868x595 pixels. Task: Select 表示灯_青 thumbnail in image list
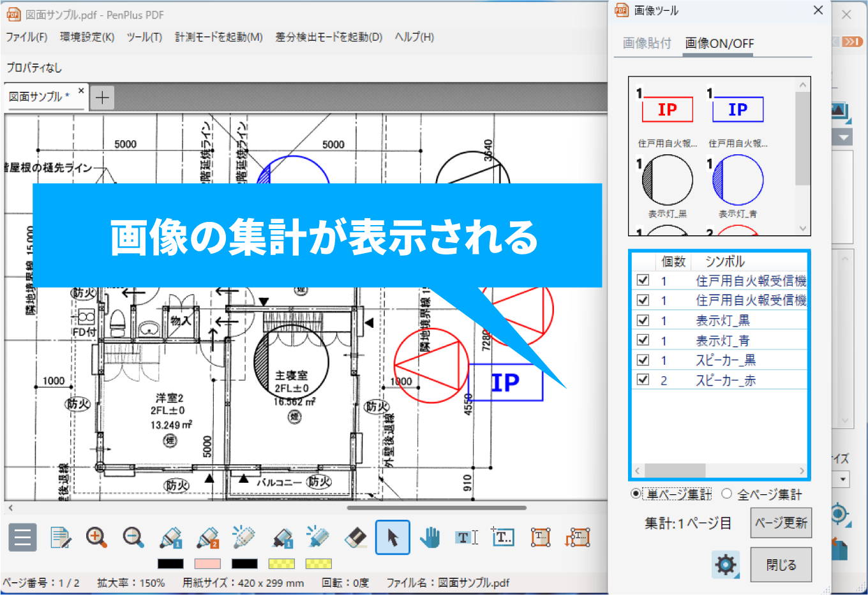738,180
